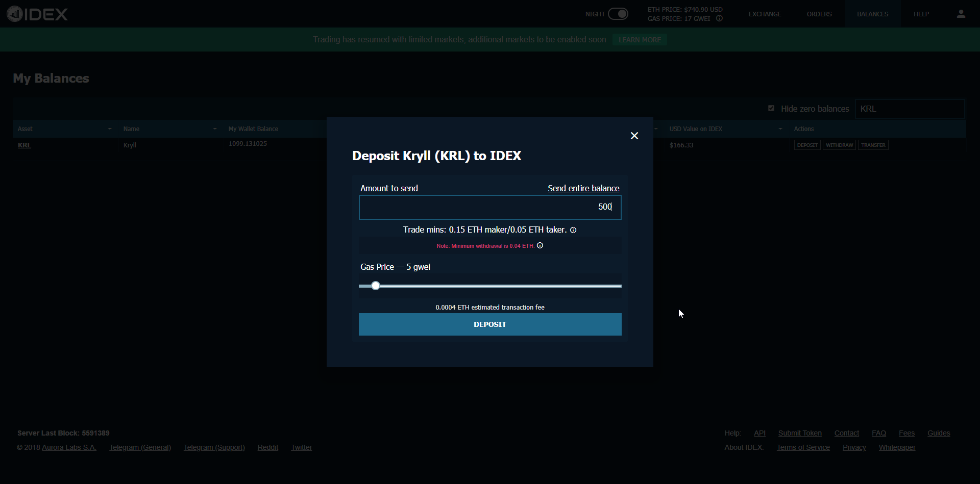Click Send entire balance link
The width and height of the screenshot is (980, 484).
tap(583, 188)
